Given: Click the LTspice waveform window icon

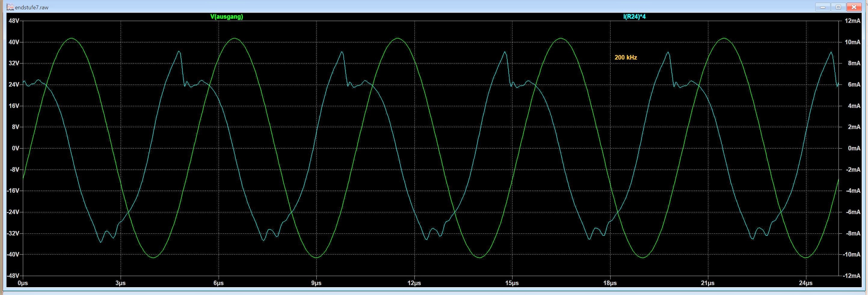Looking at the screenshot, I should 10,7.
